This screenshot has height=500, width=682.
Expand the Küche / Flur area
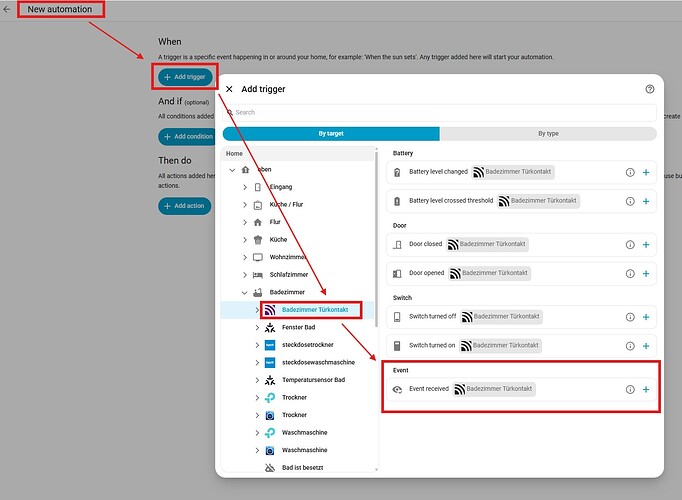[245, 204]
